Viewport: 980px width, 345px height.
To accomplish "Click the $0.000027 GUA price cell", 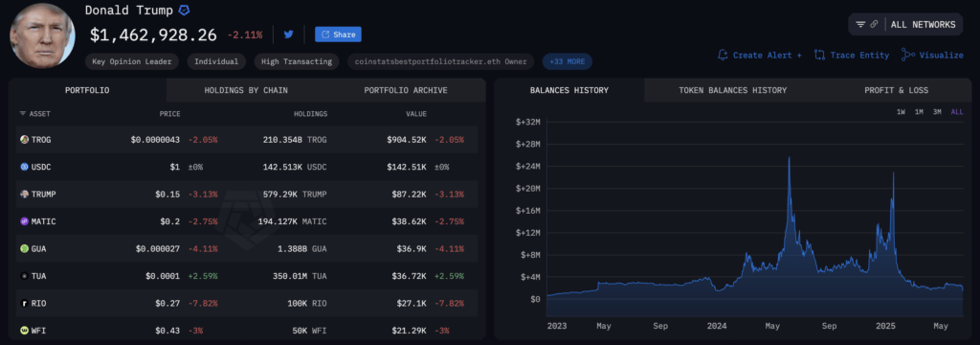I will [x=158, y=248].
